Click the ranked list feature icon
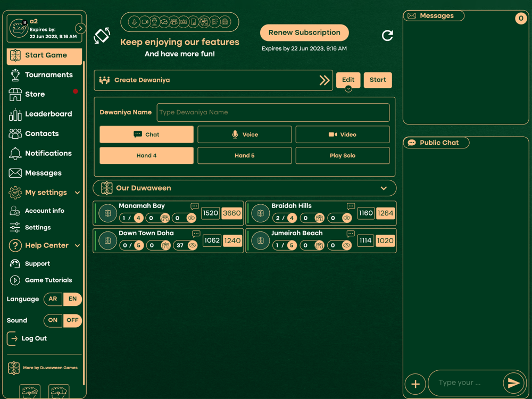The height and width of the screenshot is (399, 532). 215,22
